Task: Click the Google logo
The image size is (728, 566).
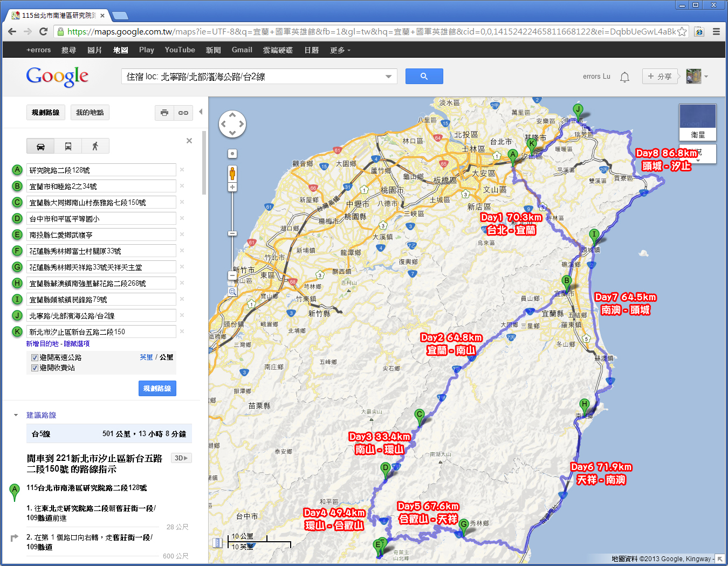Action: click(x=58, y=77)
